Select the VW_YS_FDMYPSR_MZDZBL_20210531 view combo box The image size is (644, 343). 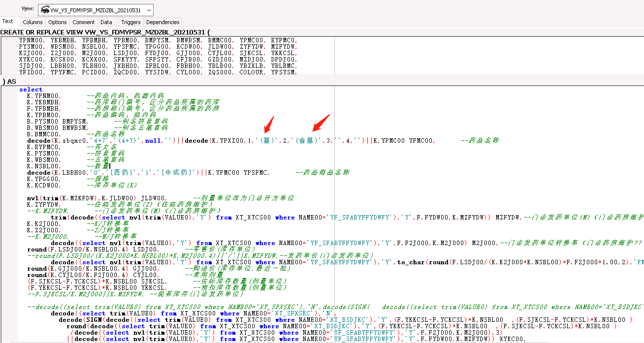tap(96, 10)
